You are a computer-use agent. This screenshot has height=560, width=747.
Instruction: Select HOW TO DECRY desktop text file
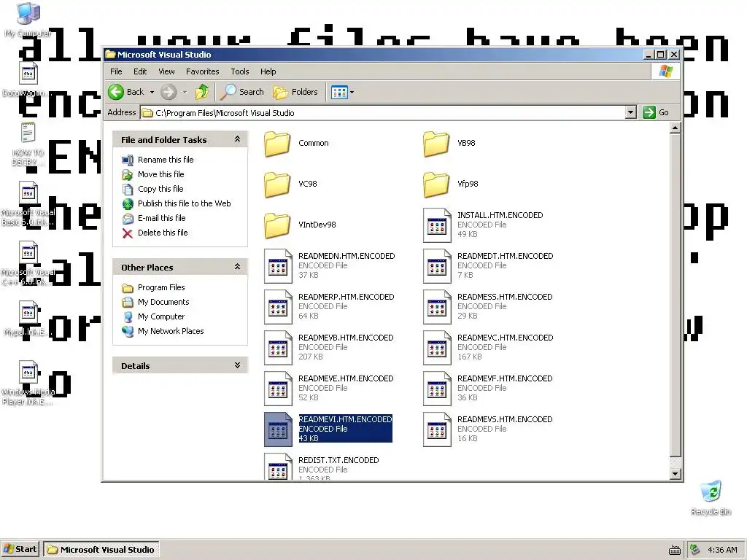point(28,133)
